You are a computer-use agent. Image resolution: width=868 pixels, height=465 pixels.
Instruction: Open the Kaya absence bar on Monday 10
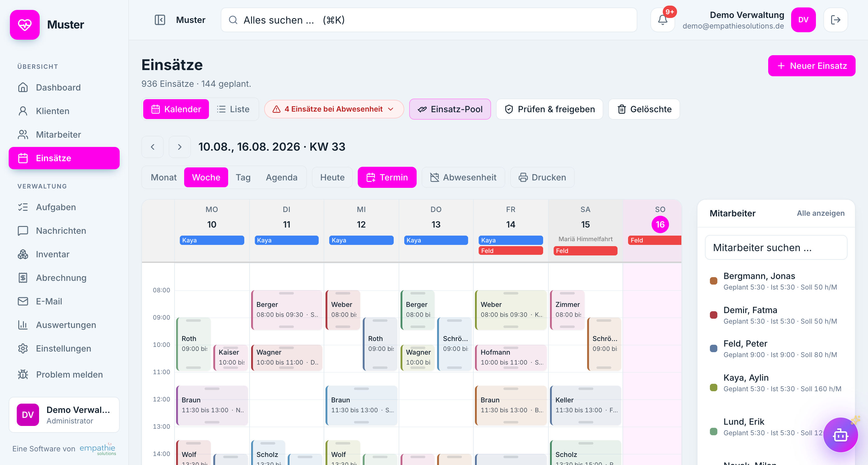point(212,240)
